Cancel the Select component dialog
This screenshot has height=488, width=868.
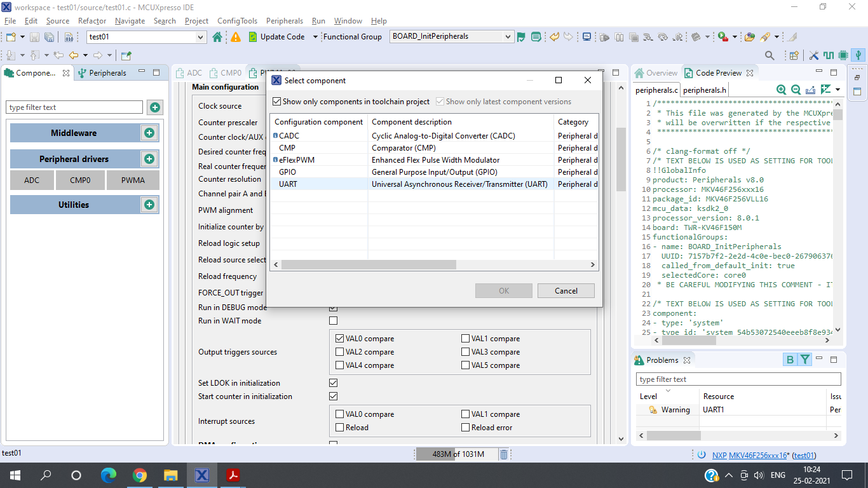coord(565,290)
